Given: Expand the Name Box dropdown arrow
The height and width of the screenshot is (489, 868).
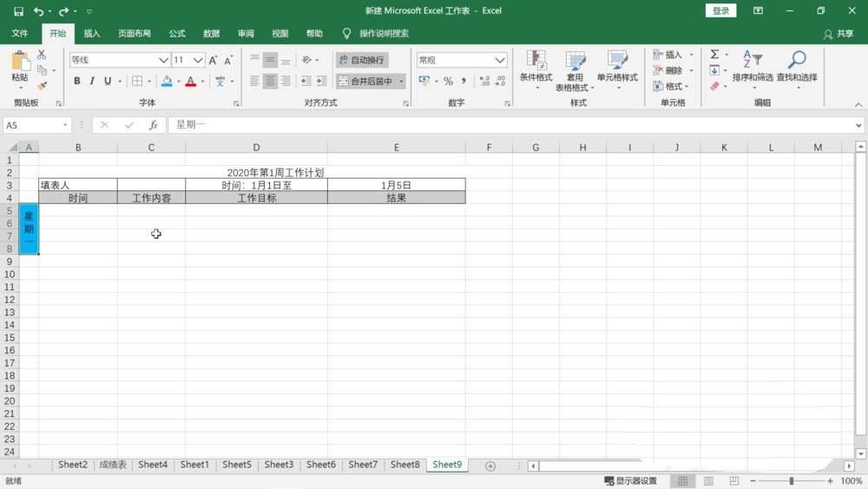Looking at the screenshot, I should 65,125.
